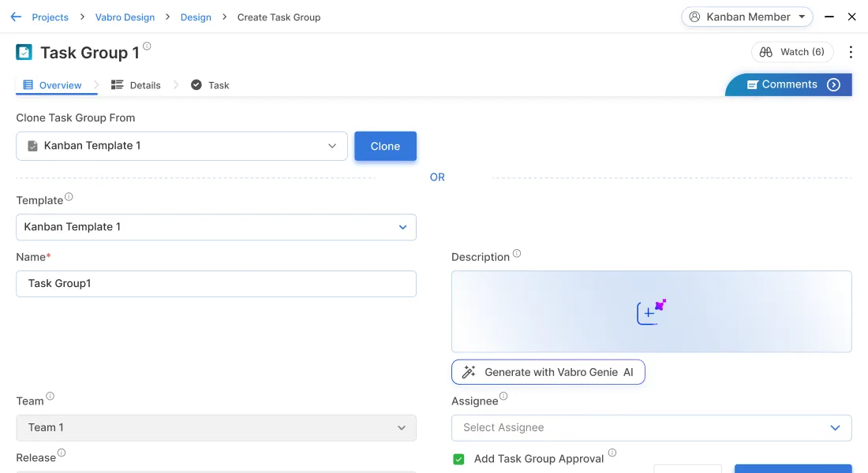Click the info icon next to Team label

pos(50,397)
